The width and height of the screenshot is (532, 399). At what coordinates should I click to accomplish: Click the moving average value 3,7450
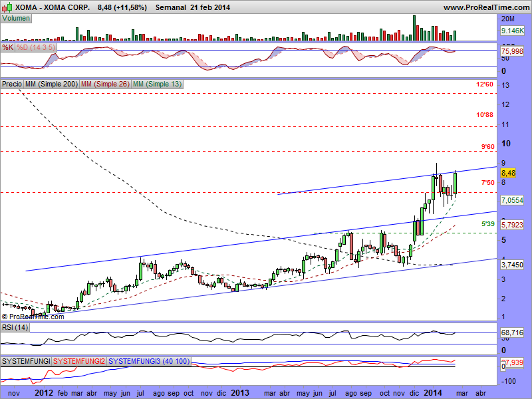tap(512, 265)
